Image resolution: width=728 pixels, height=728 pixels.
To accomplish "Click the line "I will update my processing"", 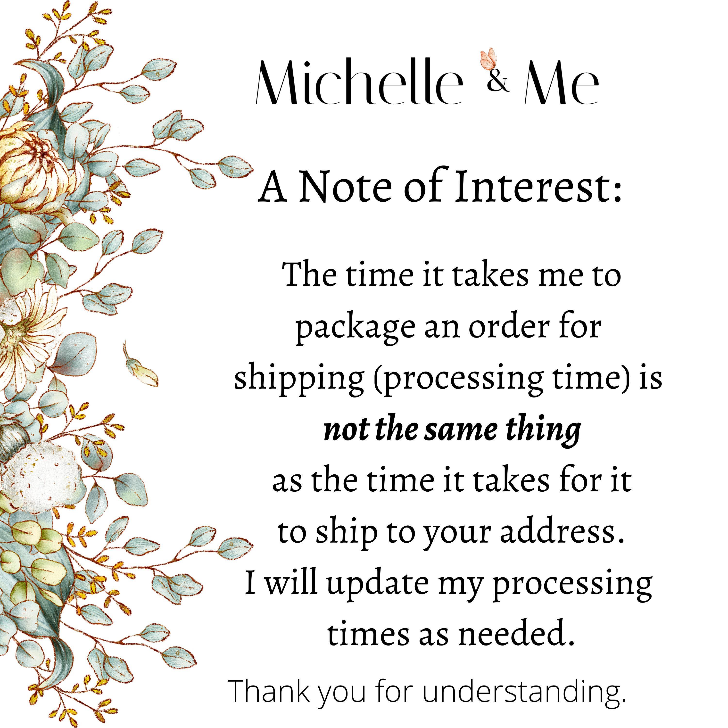I will click(x=448, y=584).
